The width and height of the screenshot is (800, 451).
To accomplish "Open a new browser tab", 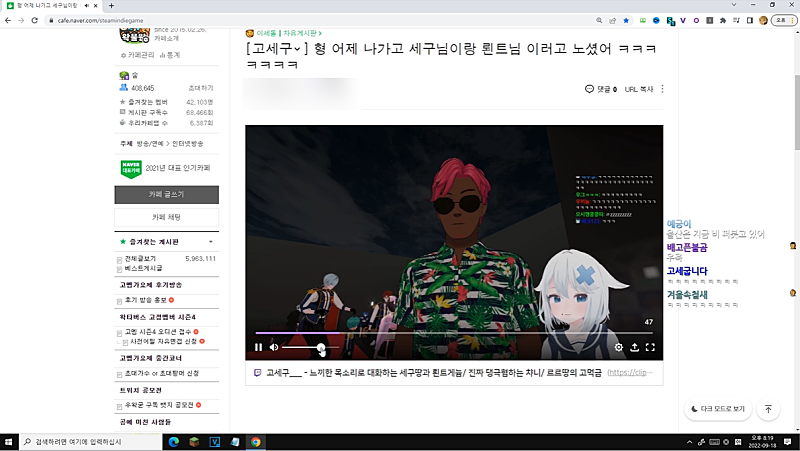I will click(x=111, y=6).
